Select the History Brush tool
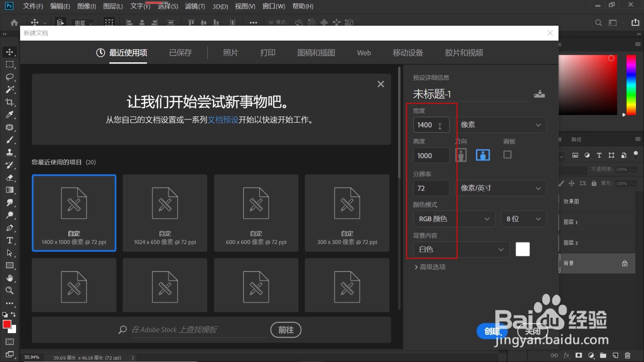644x362 pixels. [10, 165]
